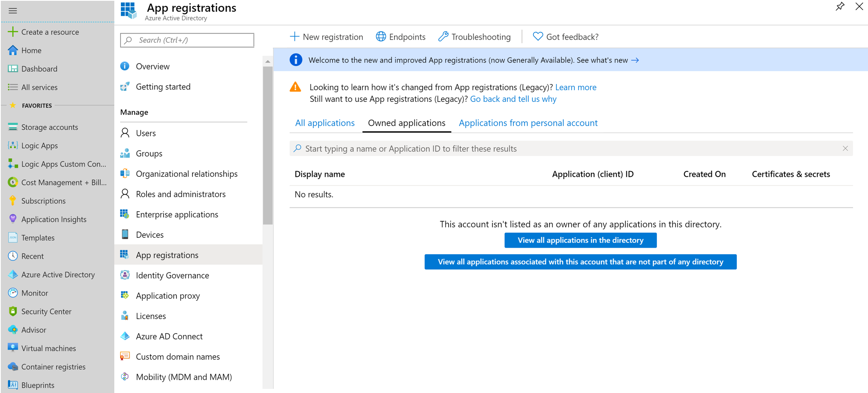Sort by Display name column header

pos(320,174)
